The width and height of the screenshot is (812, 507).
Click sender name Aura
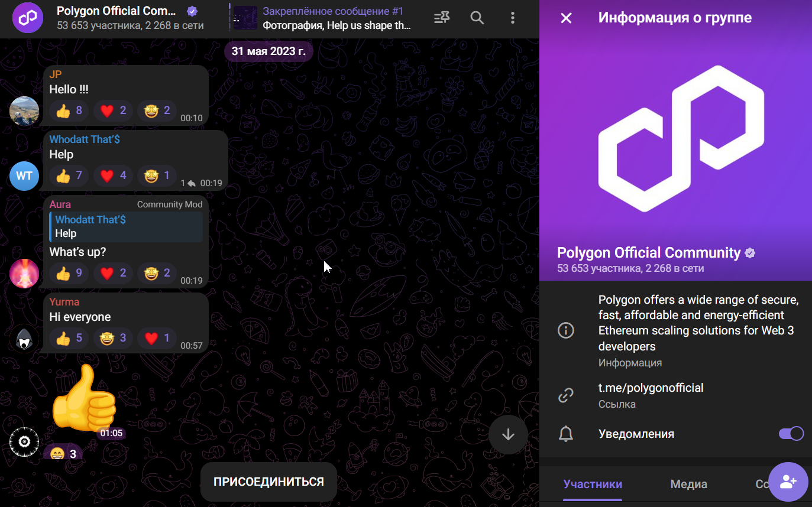pyautogui.click(x=60, y=204)
